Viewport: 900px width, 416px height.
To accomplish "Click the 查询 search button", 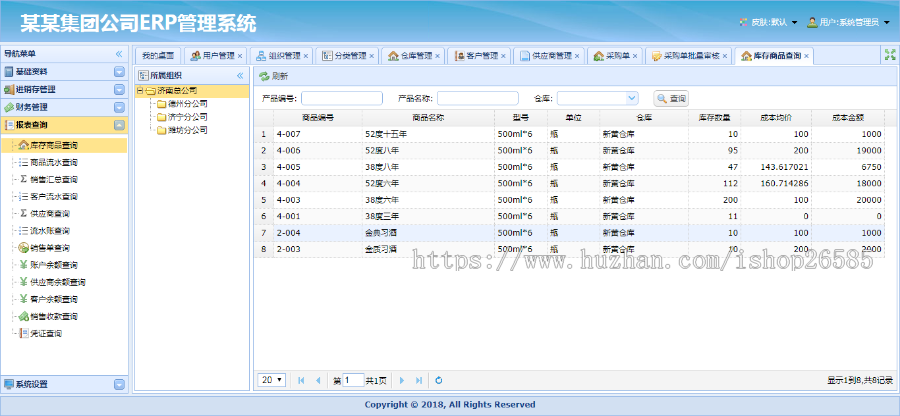I will (x=671, y=98).
